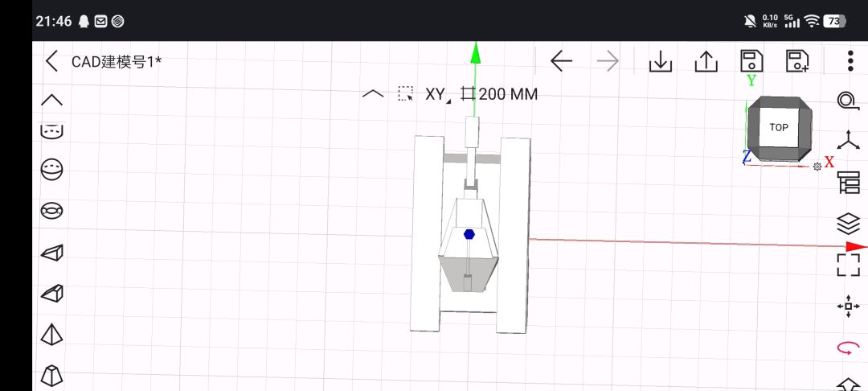Select the wedge shape tool
Viewport: 868px width, 391px height.
pos(52,253)
